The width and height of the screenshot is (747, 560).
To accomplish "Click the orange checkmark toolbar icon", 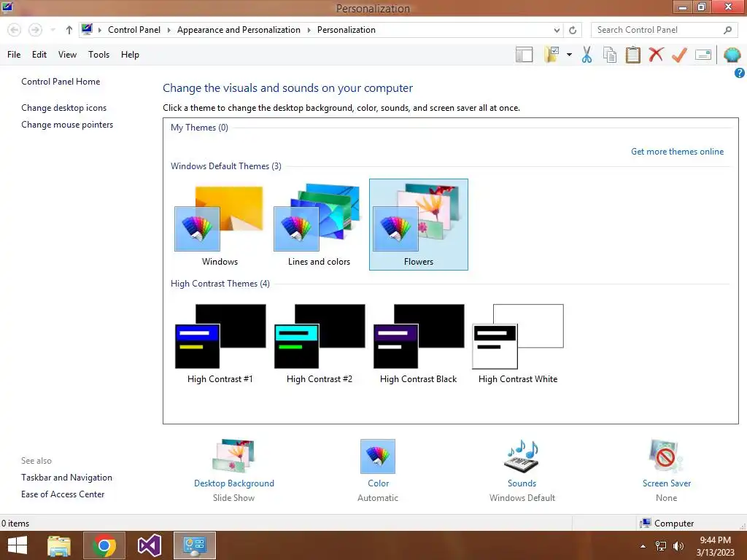I will (679, 55).
